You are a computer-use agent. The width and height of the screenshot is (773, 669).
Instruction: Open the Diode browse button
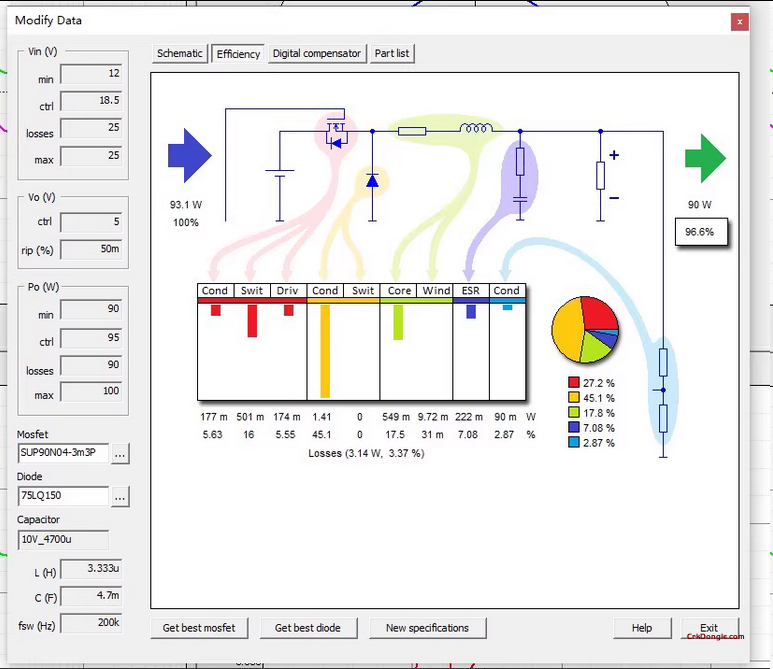[120, 496]
